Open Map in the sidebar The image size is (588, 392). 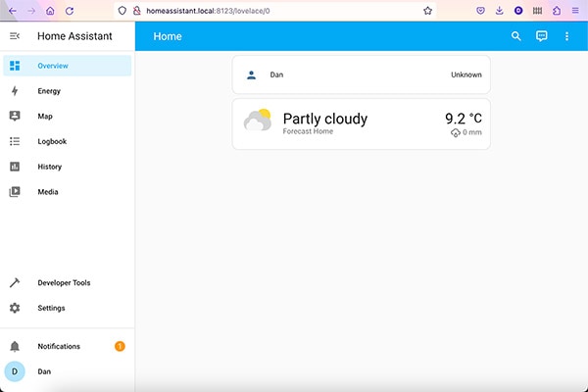tap(68, 116)
